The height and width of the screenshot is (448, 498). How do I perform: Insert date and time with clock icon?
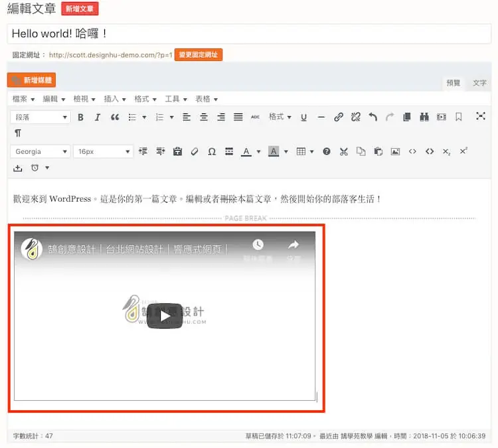(x=35, y=168)
